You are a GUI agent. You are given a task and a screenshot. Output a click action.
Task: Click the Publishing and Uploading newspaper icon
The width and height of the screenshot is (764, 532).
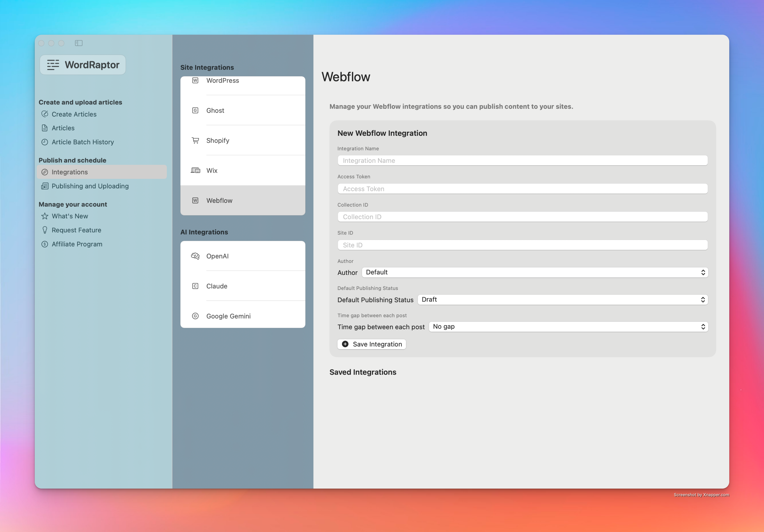45,186
